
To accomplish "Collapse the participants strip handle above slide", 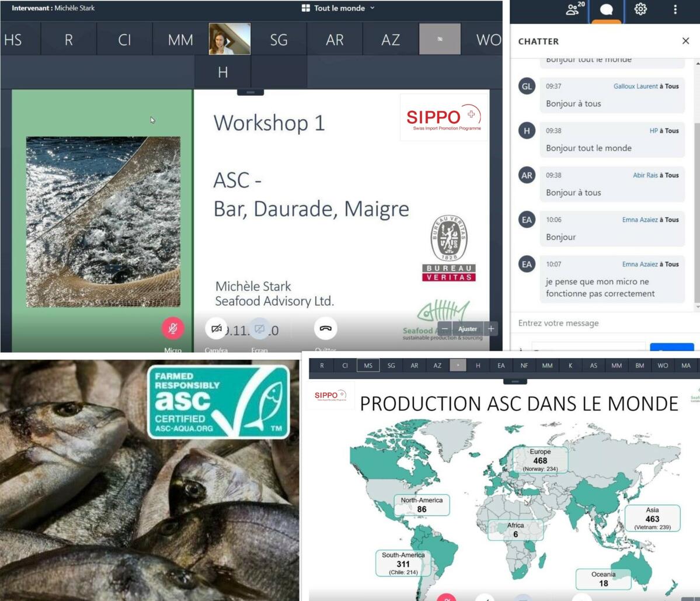I will [250, 92].
